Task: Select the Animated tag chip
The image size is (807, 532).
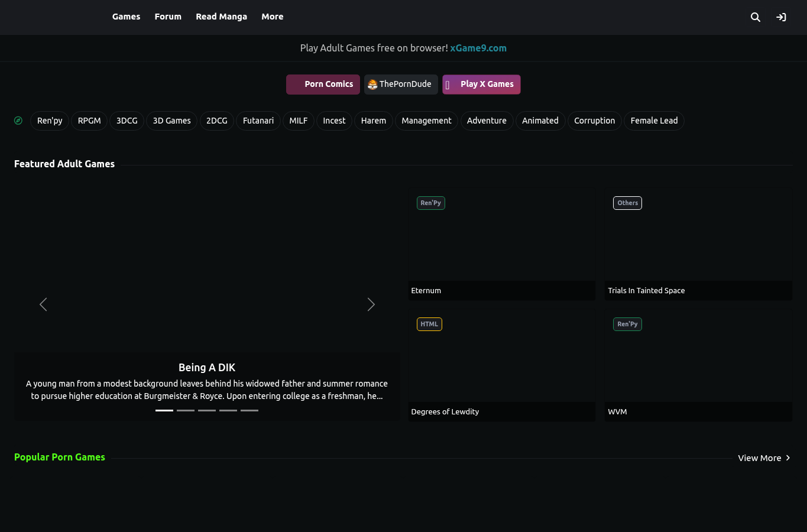Action: point(540,121)
